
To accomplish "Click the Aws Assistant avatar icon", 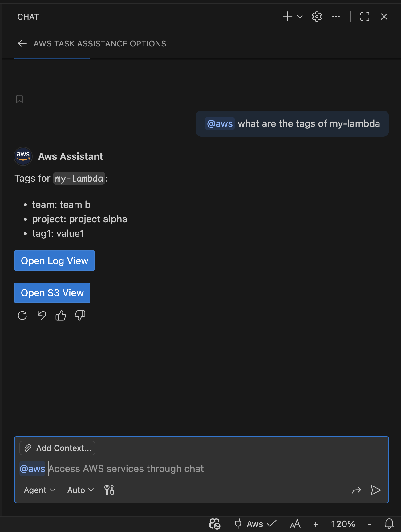I will 23,156.
